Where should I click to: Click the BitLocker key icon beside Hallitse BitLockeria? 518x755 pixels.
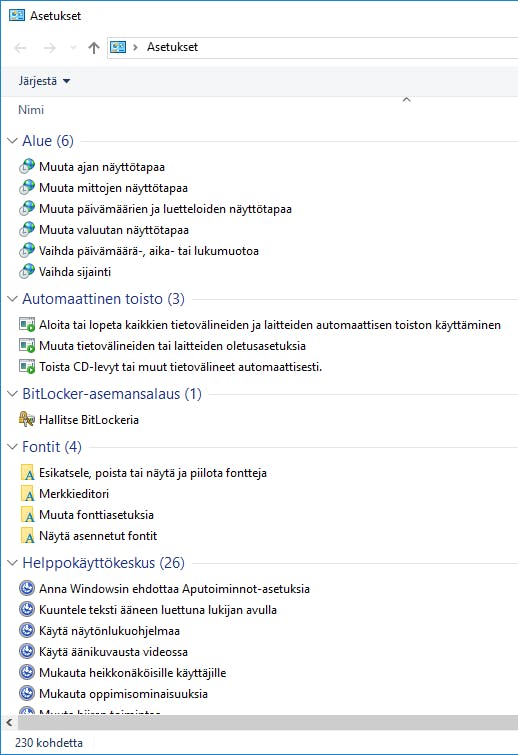[x=27, y=419]
